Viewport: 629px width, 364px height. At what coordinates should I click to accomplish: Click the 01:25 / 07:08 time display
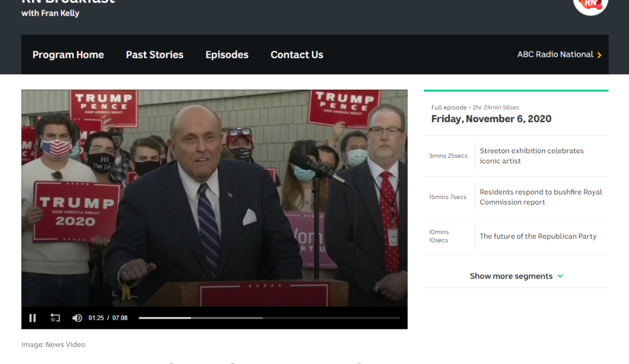pyautogui.click(x=108, y=318)
